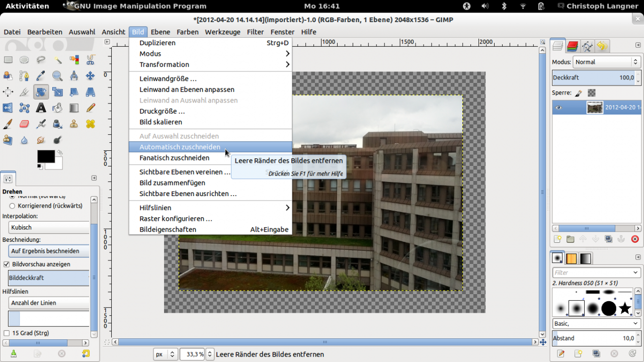
Task: Click Bild skalieren menu entry
Action: (160, 122)
